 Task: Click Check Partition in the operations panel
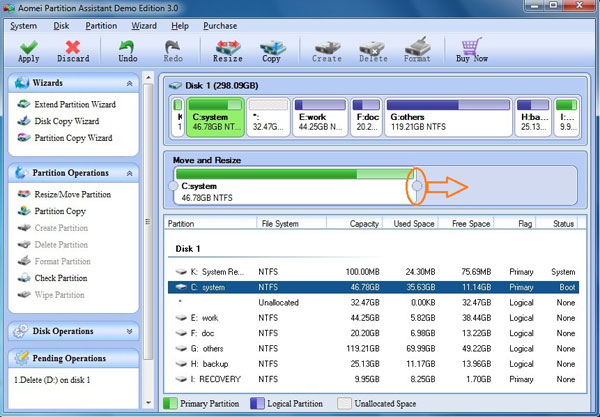(60, 278)
